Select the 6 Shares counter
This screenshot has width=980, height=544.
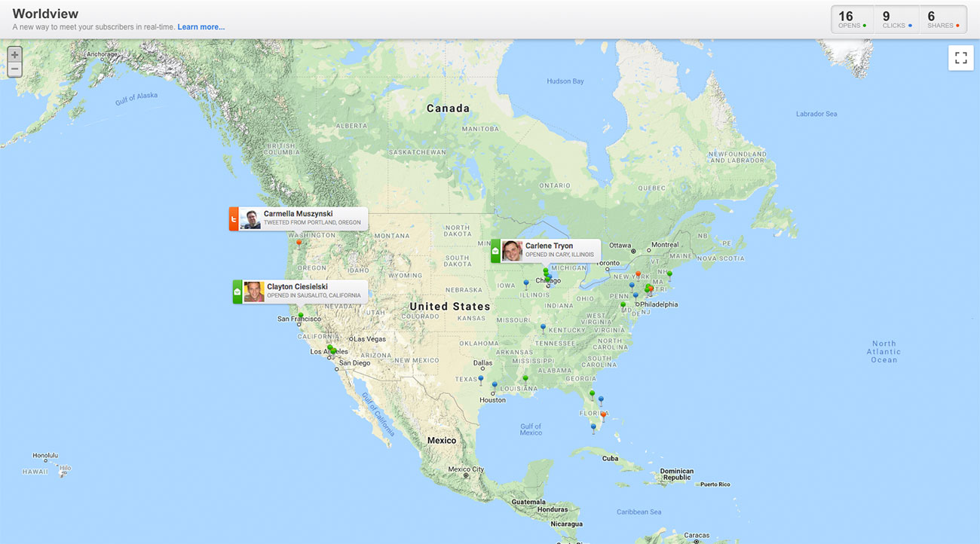tap(942, 20)
